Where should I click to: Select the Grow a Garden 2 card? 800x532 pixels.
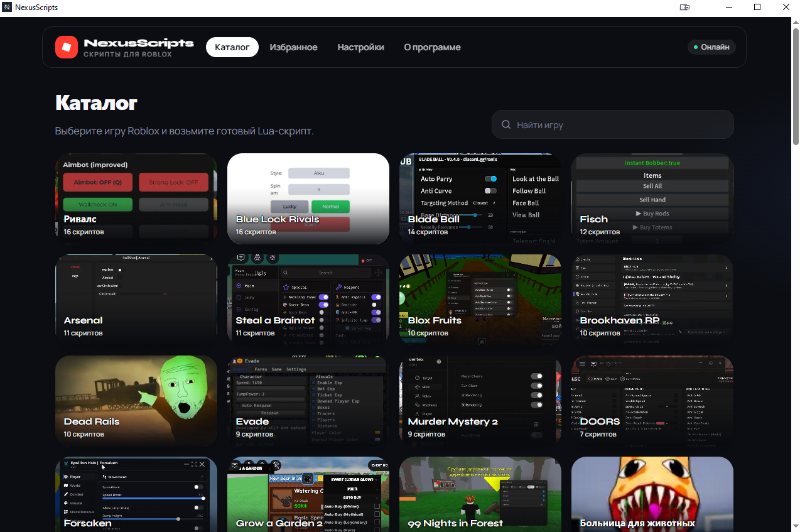(308, 494)
